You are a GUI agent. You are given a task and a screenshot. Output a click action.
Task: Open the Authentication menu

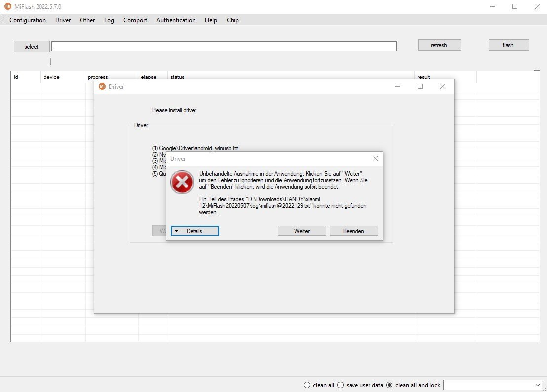pyautogui.click(x=176, y=20)
